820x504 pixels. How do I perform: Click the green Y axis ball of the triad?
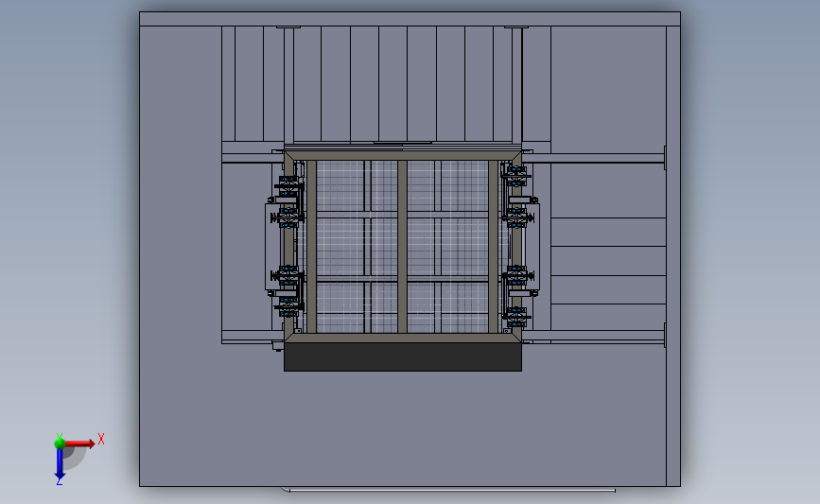(x=60, y=443)
